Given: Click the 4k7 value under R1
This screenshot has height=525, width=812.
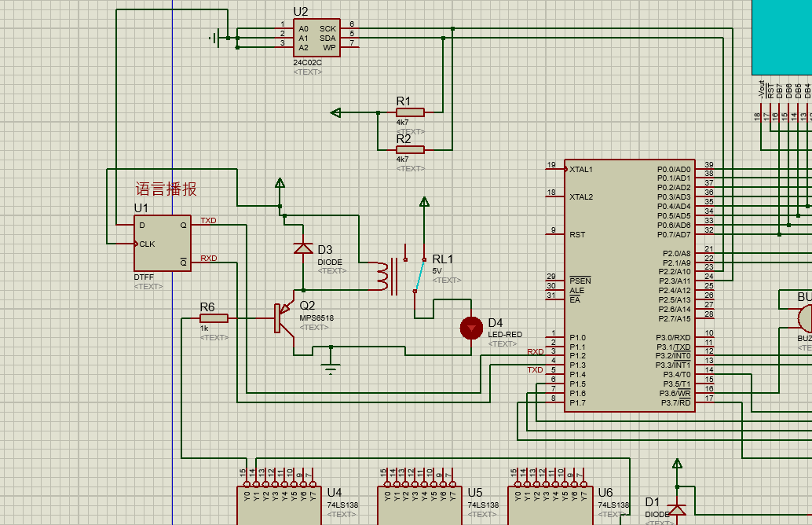Looking at the screenshot, I should tap(402, 123).
